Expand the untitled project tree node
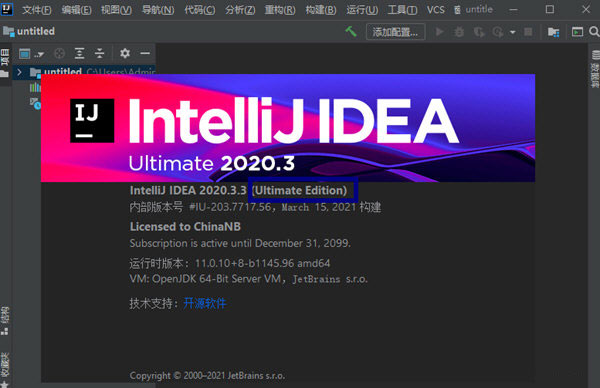This screenshot has width=600, height=388. pos(19,72)
